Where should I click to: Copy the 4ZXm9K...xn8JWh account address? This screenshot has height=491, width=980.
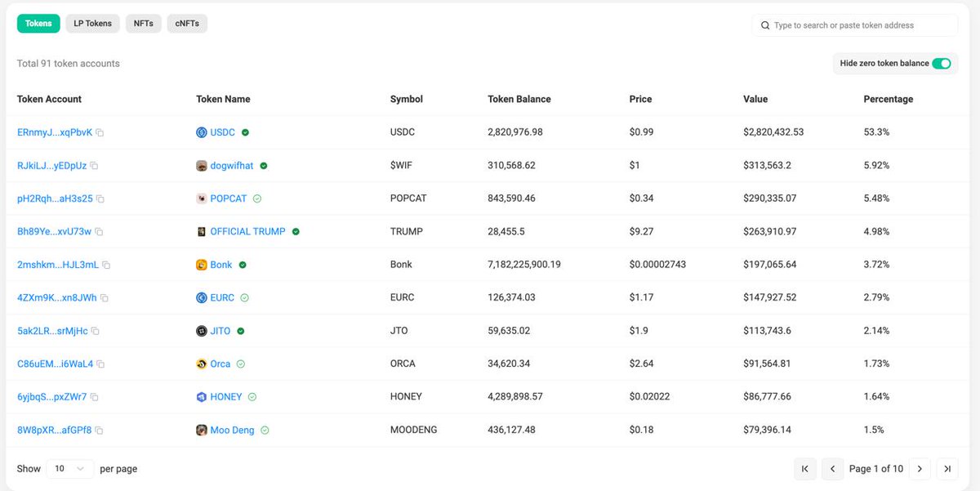click(105, 298)
